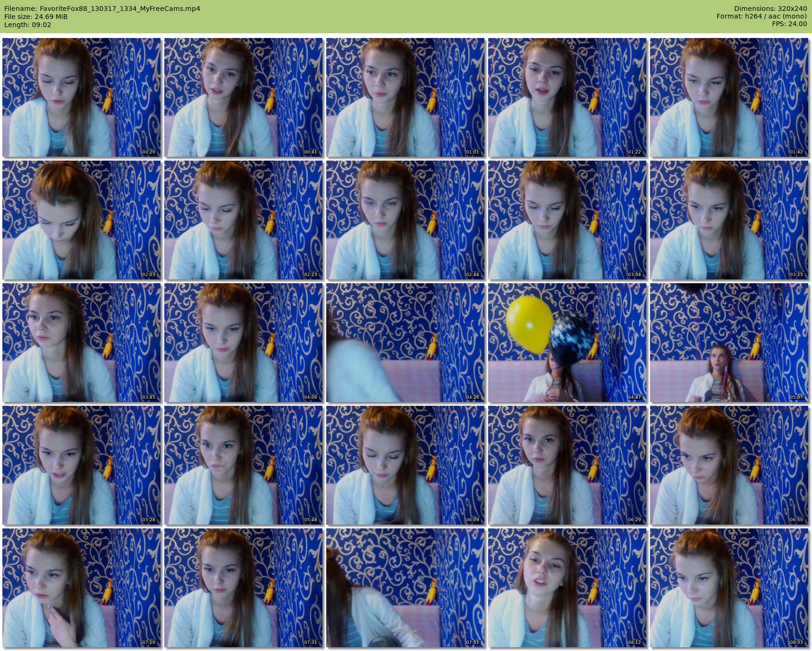The image size is (812, 651).
Task: Click the 'Length: 09:02' text
Action: tap(28, 25)
